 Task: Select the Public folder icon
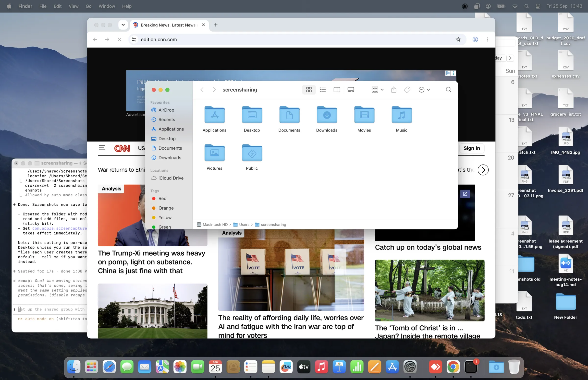[252, 153]
